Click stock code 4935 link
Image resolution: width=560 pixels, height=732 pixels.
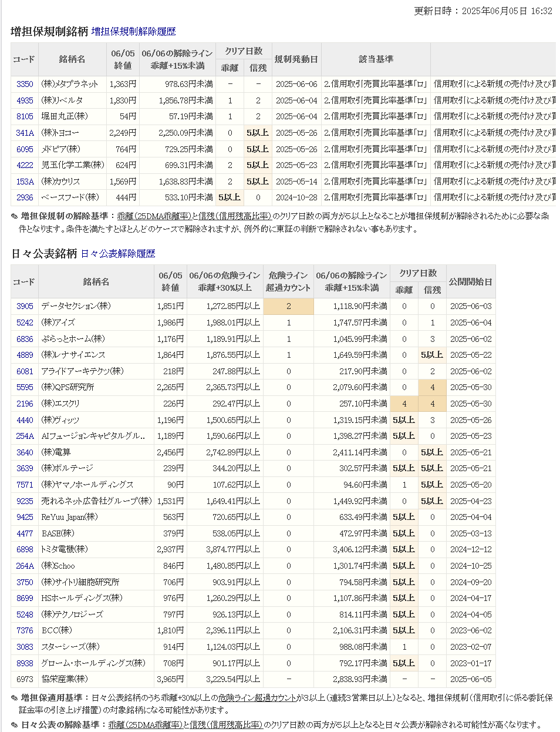pyautogui.click(x=25, y=100)
